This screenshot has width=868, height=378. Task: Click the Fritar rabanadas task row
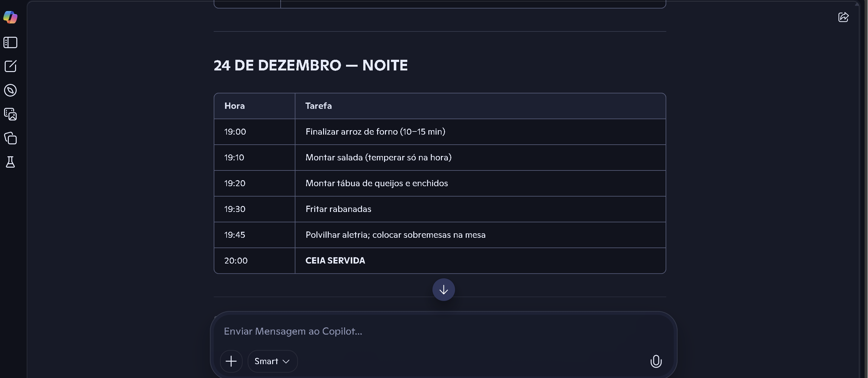pos(338,209)
